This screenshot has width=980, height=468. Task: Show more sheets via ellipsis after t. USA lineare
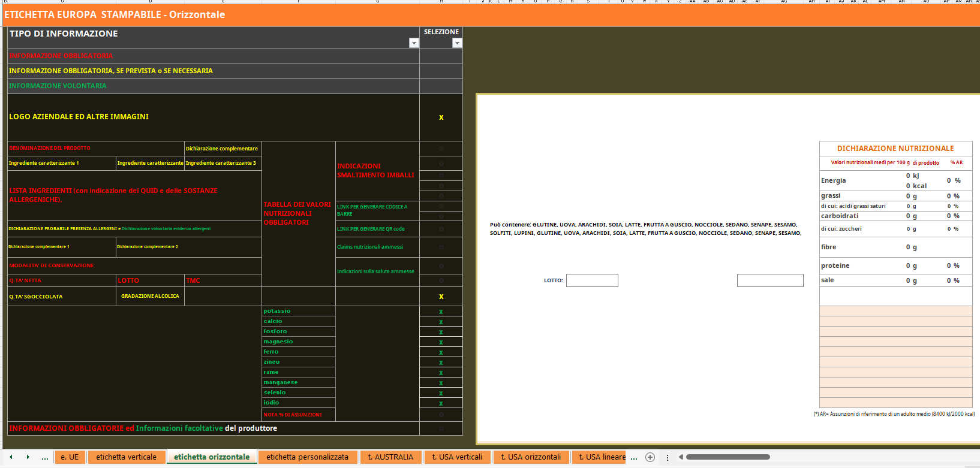tap(634, 457)
